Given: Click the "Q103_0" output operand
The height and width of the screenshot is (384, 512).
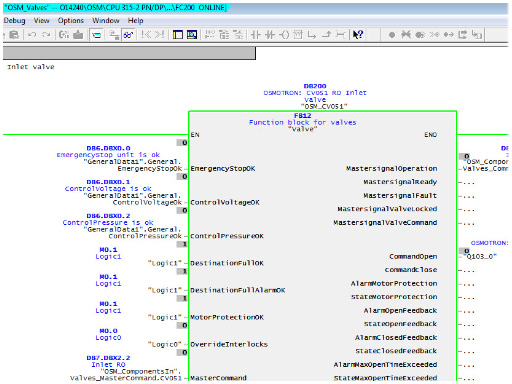Looking at the screenshot, I should [x=480, y=256].
